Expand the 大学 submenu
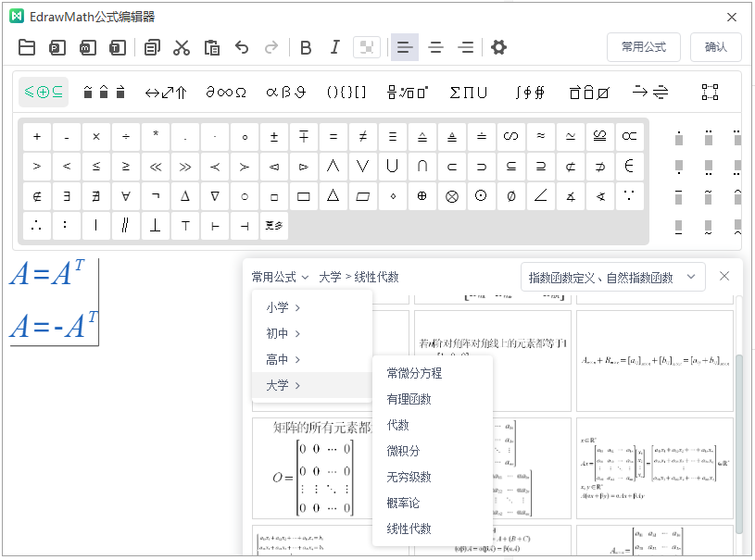This screenshot has width=755, height=560. click(312, 385)
